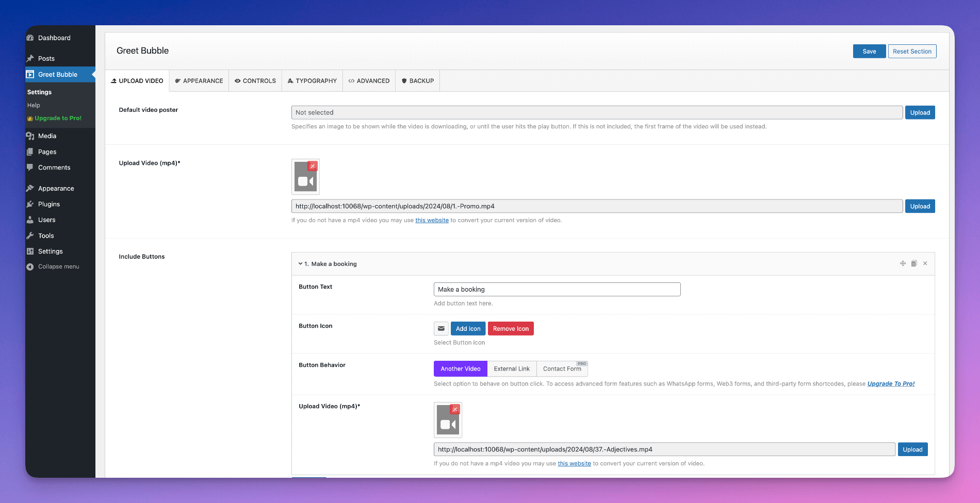Duplicate Make a booking using the copy icon
The image size is (980, 503).
pyautogui.click(x=914, y=263)
